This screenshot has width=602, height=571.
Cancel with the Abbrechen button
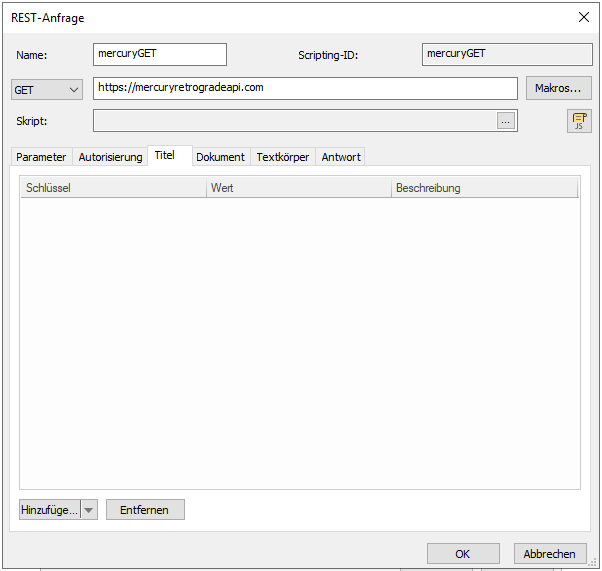tap(550, 554)
